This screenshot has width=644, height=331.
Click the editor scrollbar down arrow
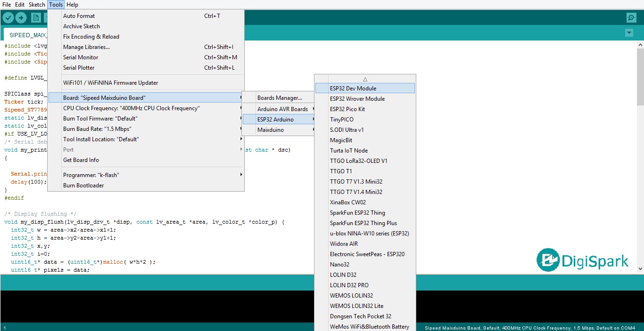click(640, 268)
